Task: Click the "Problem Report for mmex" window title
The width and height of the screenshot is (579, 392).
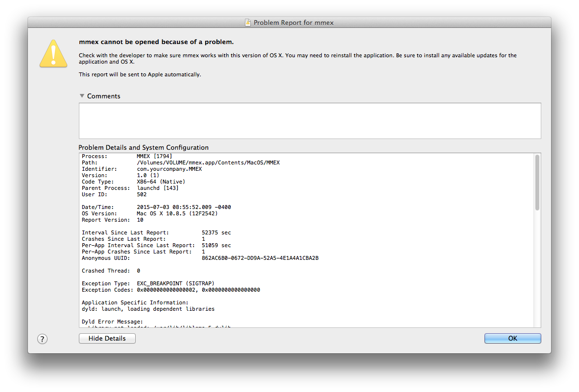Action: coord(293,23)
